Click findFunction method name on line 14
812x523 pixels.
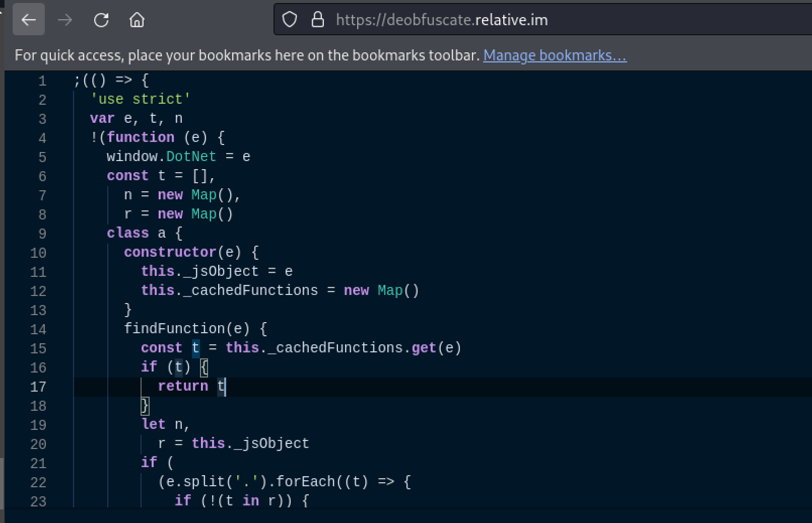click(174, 329)
